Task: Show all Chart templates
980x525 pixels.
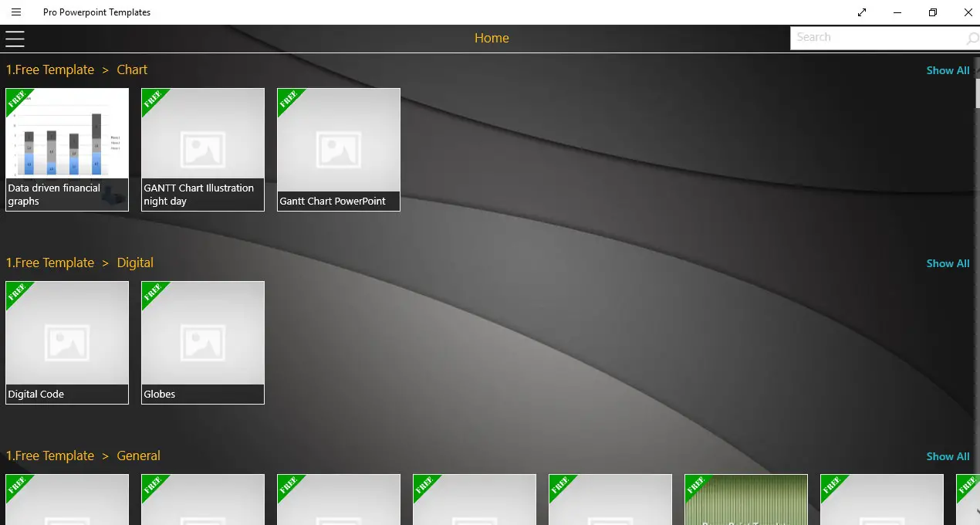Action: click(x=948, y=70)
